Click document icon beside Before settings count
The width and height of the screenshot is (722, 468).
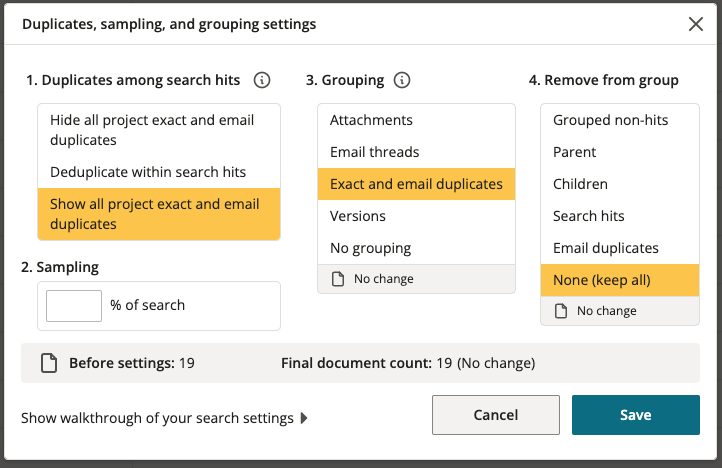coord(49,363)
